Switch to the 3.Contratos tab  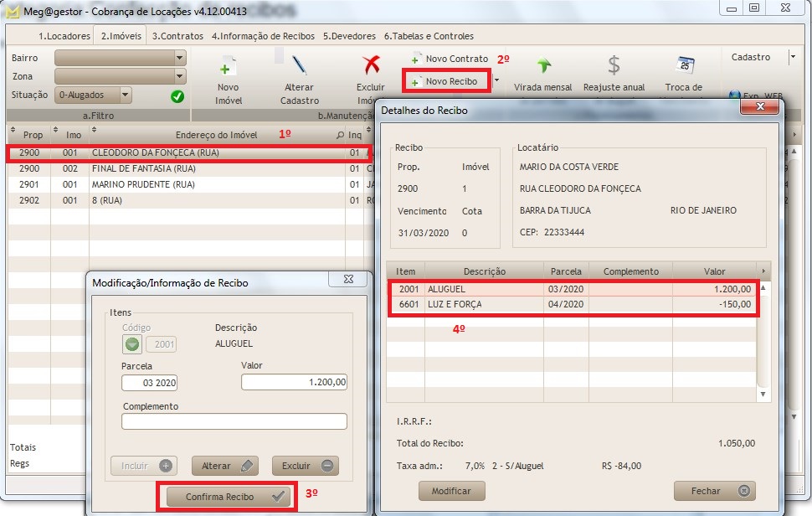[178, 36]
